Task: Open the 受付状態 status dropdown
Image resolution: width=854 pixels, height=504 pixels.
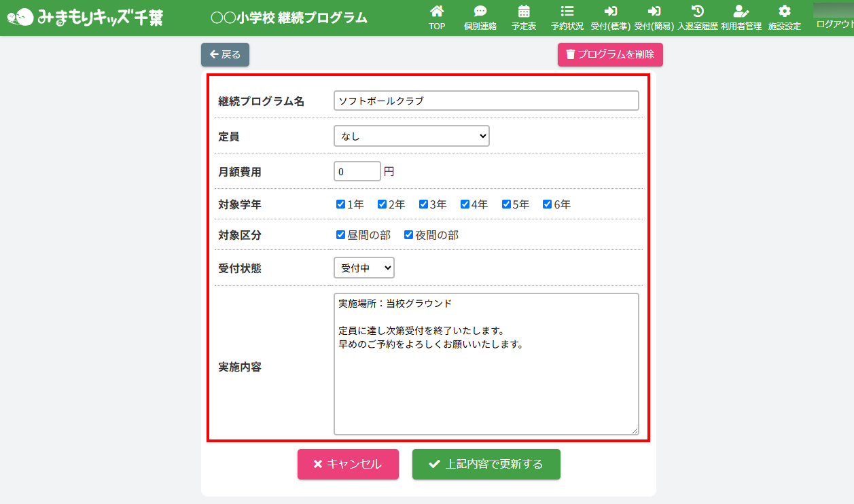Action: click(x=363, y=268)
